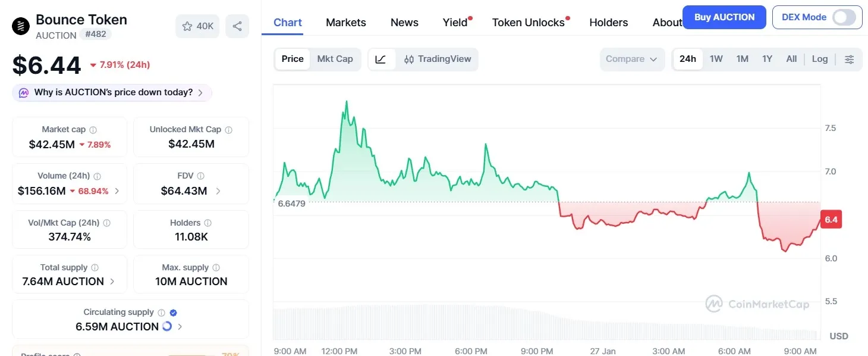This screenshot has width=868, height=356.
Task: Click the verified badge next to Circulating supply
Action: (x=172, y=312)
